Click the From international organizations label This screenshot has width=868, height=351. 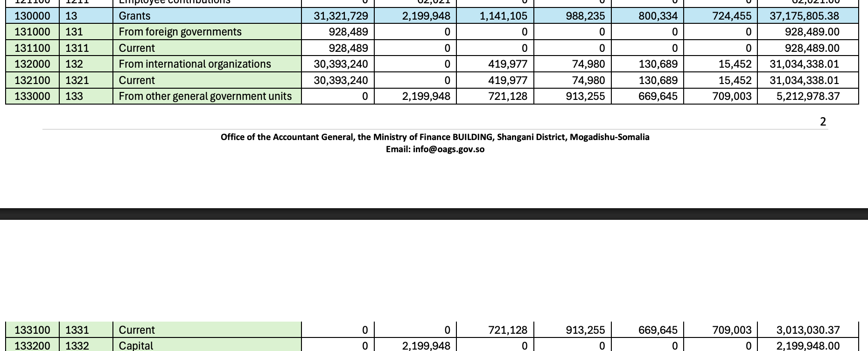195,64
